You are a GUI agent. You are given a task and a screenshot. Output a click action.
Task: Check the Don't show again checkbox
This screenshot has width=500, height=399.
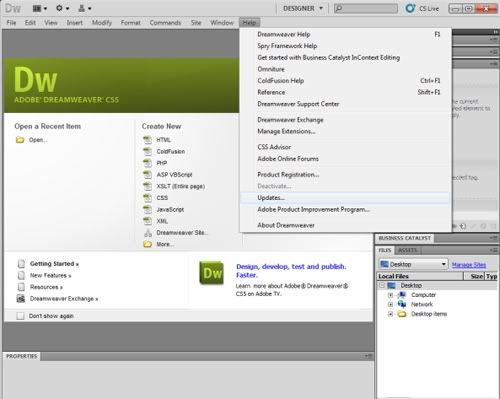(x=20, y=316)
